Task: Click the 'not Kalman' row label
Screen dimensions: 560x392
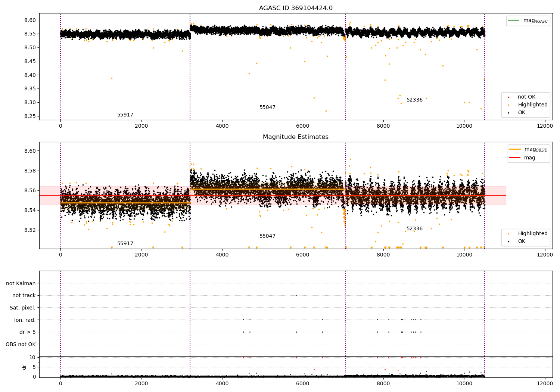Action: coord(21,283)
